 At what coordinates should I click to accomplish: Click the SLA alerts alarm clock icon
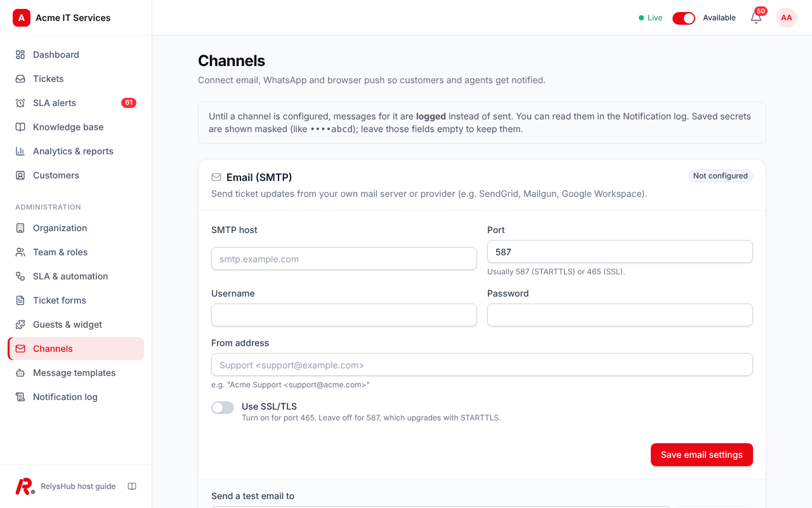20,103
